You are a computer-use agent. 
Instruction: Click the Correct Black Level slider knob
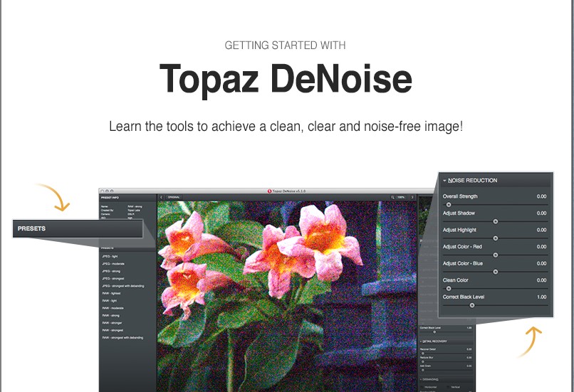(x=472, y=304)
